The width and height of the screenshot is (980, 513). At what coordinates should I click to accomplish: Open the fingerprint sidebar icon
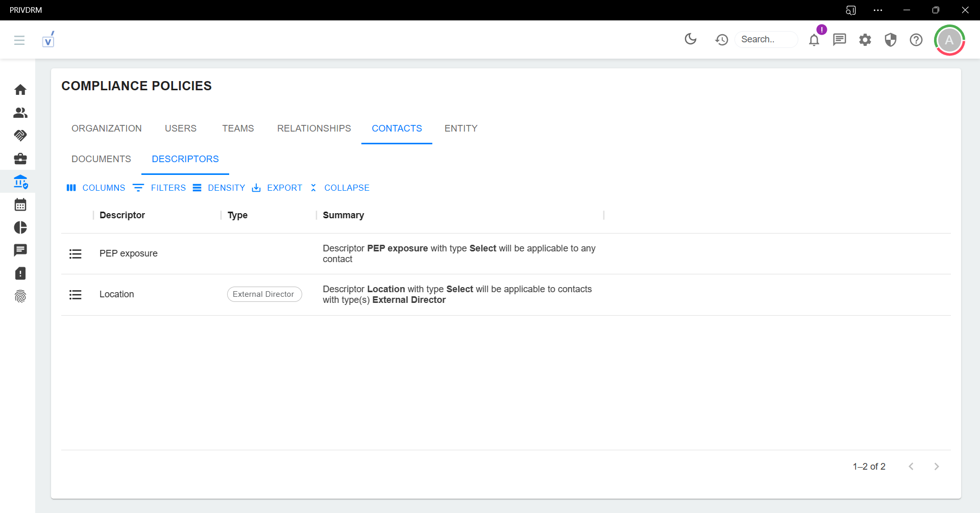coord(20,296)
